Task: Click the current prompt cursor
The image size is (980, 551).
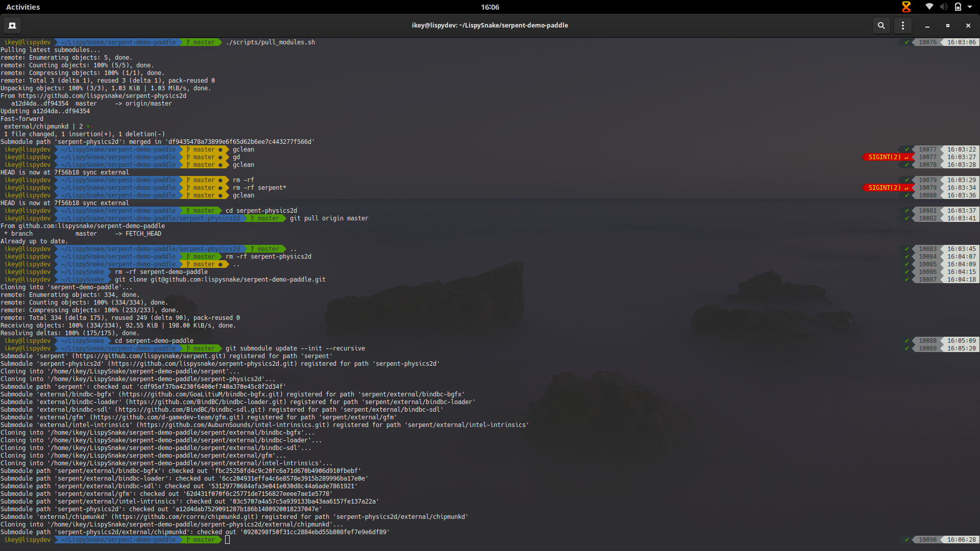Action: (x=228, y=540)
